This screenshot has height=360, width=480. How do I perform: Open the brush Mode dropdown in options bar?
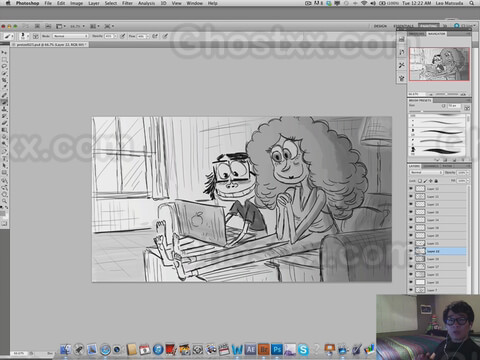coord(71,36)
